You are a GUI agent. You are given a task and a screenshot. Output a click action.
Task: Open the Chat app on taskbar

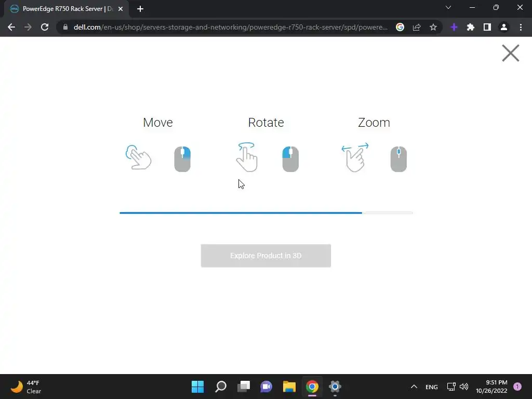click(267, 387)
